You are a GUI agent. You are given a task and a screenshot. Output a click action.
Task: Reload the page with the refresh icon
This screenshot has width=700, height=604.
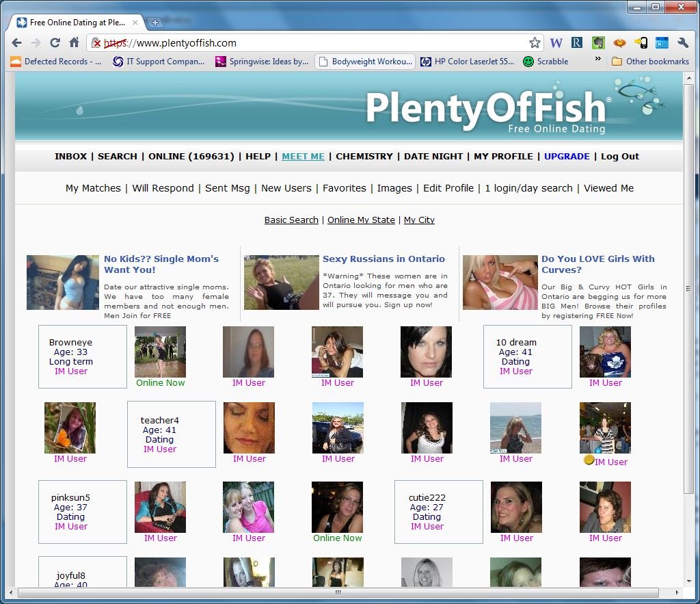(x=55, y=43)
